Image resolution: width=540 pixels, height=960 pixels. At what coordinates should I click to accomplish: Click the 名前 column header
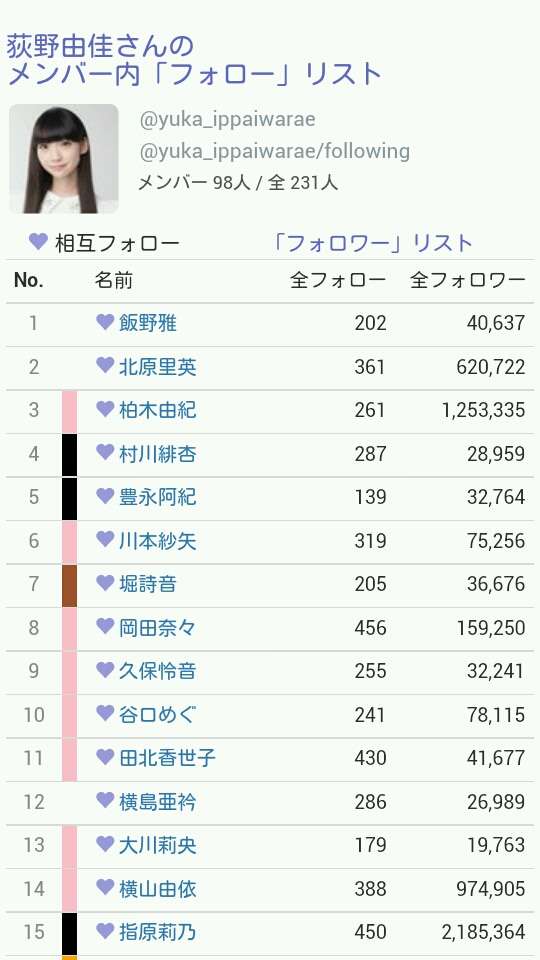click(113, 280)
